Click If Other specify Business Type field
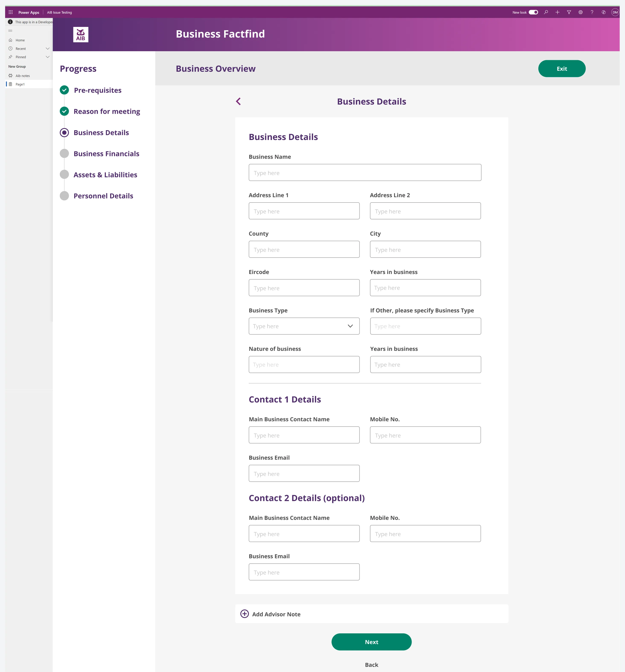 425,326
